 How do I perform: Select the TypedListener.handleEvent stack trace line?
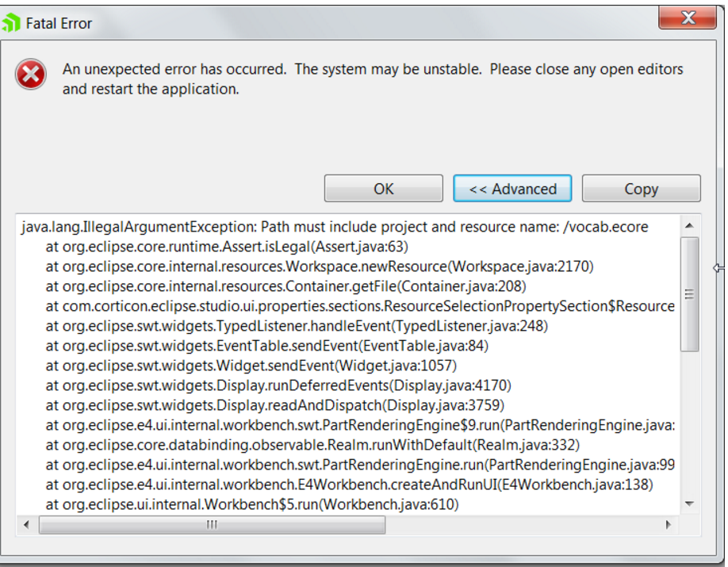tap(297, 326)
